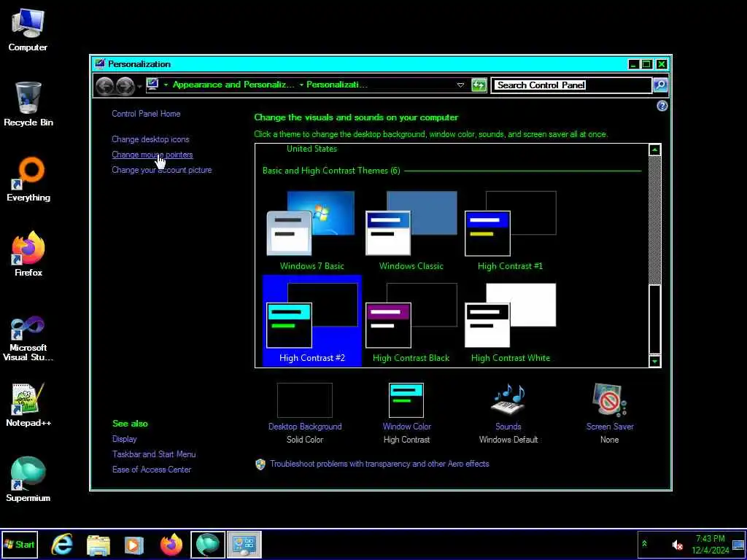
Task: Open the Help question mark icon
Action: [x=662, y=106]
